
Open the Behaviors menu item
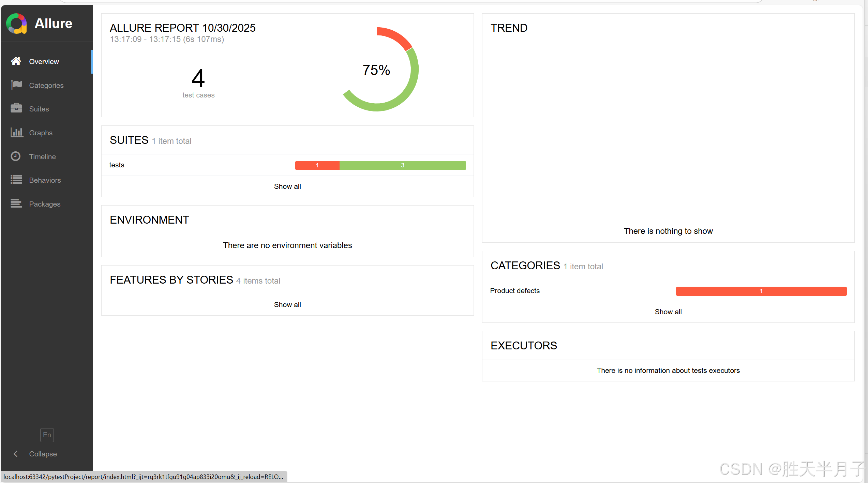pos(45,180)
